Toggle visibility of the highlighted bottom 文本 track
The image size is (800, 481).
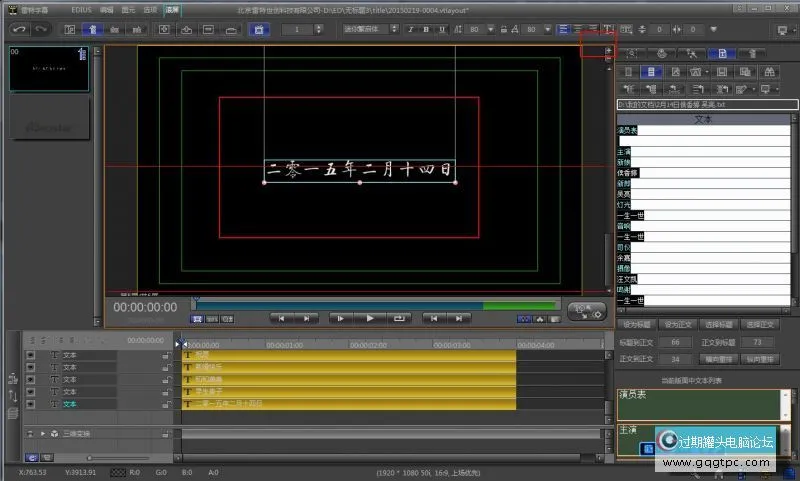30,404
